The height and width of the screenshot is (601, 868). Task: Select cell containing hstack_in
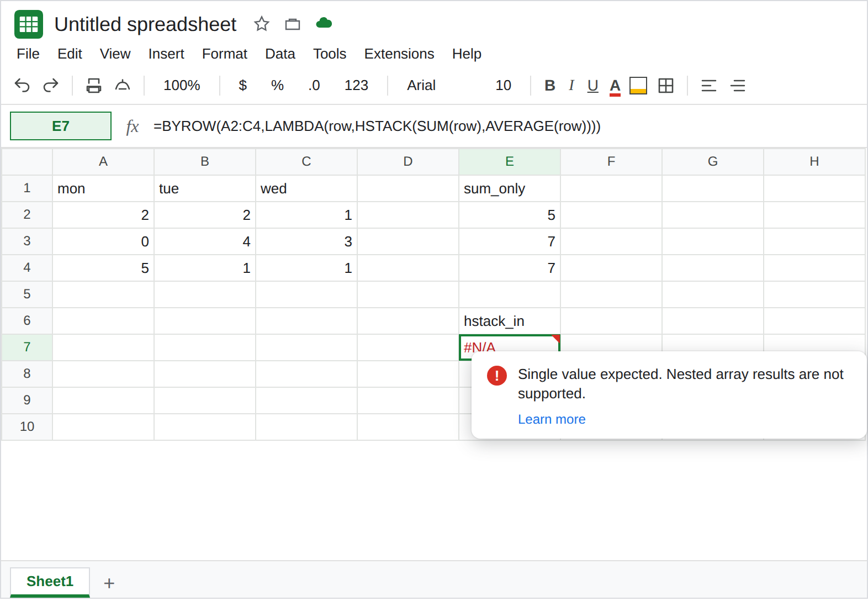[510, 321]
